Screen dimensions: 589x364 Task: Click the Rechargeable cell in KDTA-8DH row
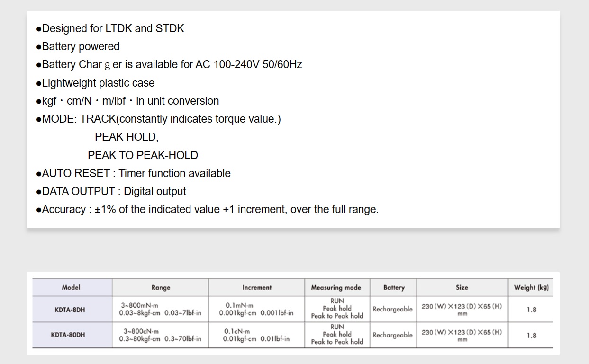pyautogui.click(x=392, y=310)
